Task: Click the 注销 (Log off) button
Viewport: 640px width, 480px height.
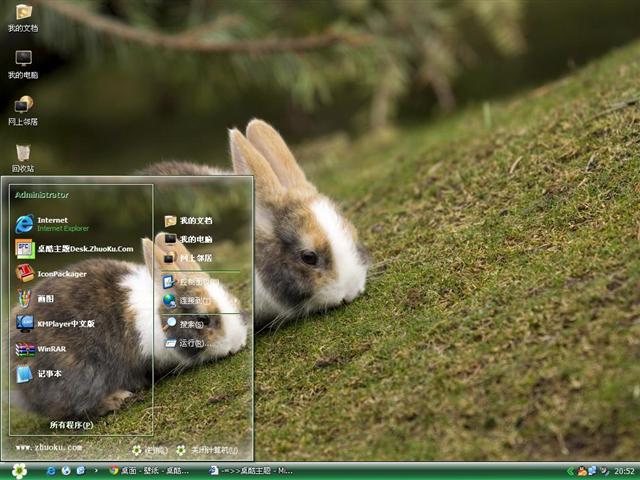Action: pyautogui.click(x=150, y=450)
